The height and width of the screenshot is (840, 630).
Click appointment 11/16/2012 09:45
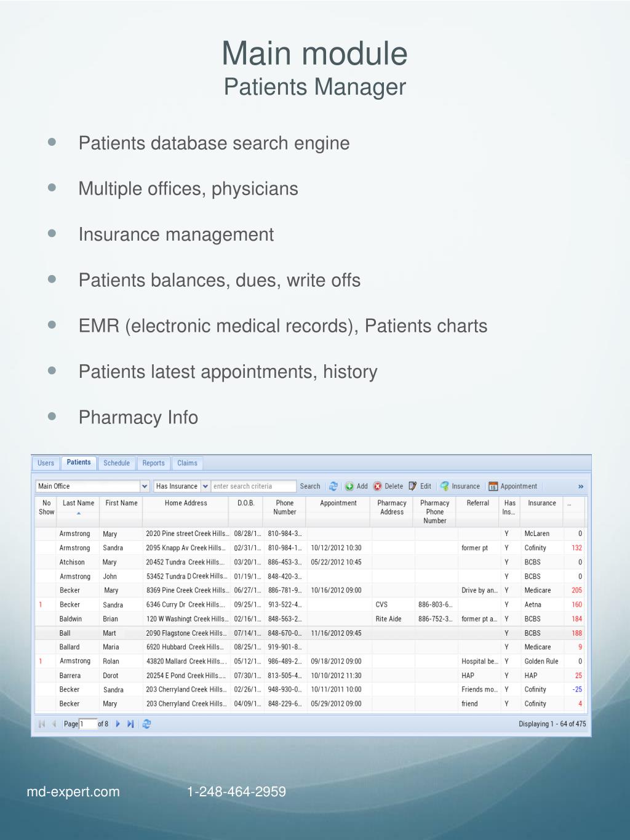coord(337,633)
